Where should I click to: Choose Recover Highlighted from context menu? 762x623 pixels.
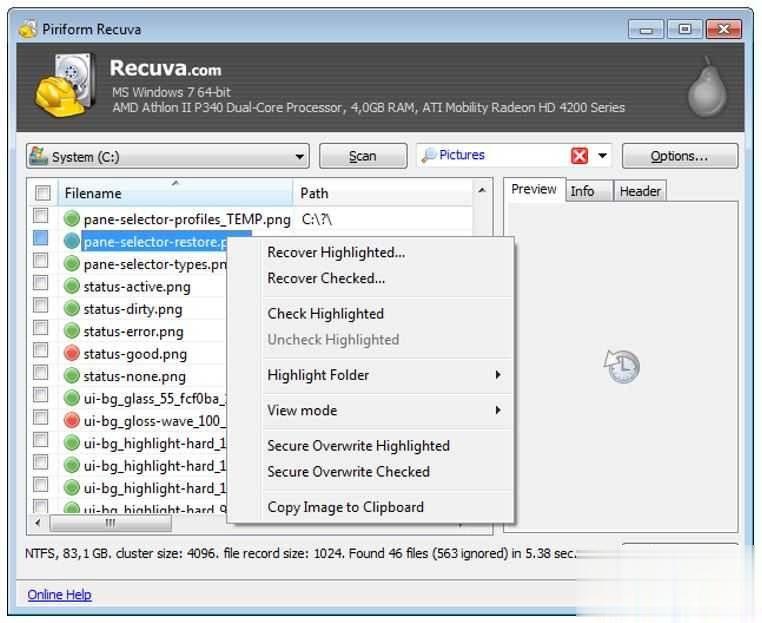tap(336, 253)
